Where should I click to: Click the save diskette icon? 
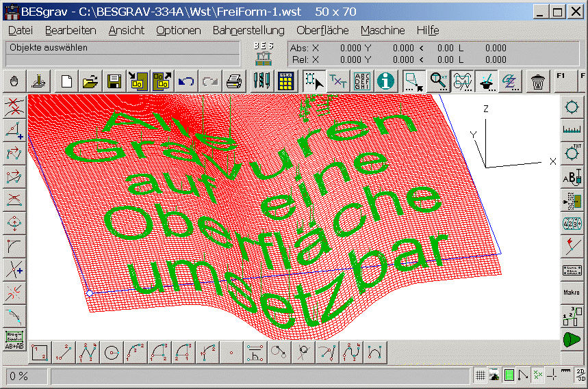[114, 81]
